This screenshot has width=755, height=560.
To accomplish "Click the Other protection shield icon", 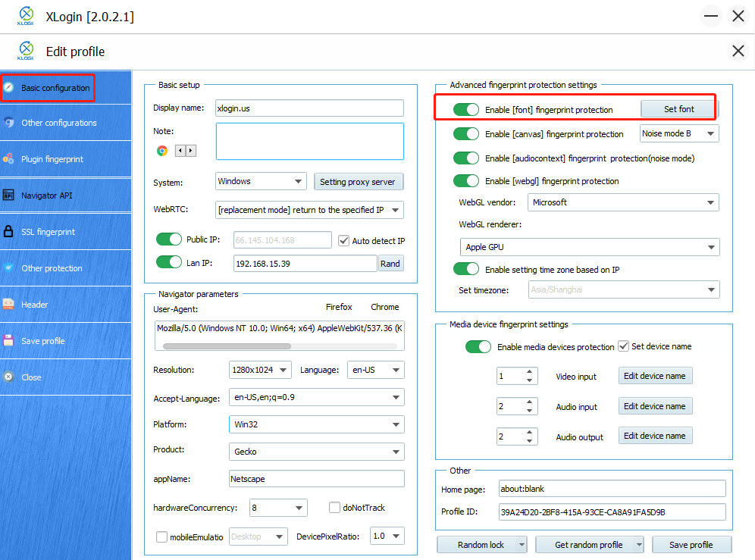I will click(x=8, y=267).
